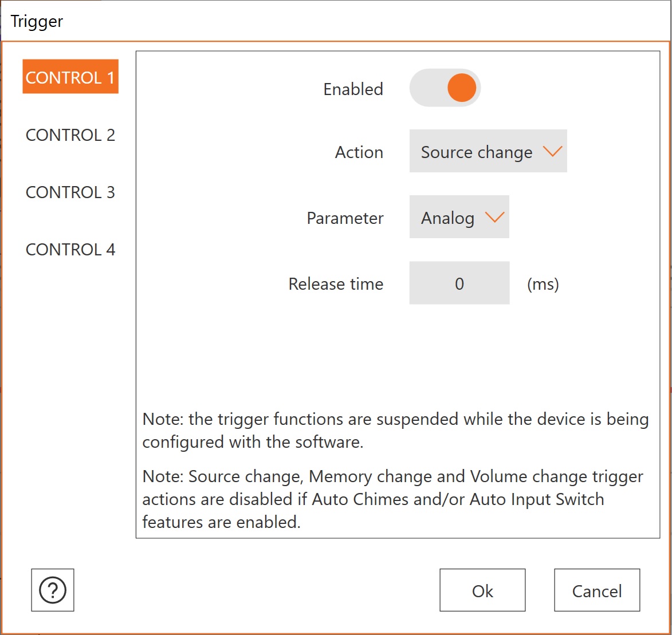Switch to the CONTROL 2 tab
The height and width of the screenshot is (635, 672).
(x=70, y=135)
